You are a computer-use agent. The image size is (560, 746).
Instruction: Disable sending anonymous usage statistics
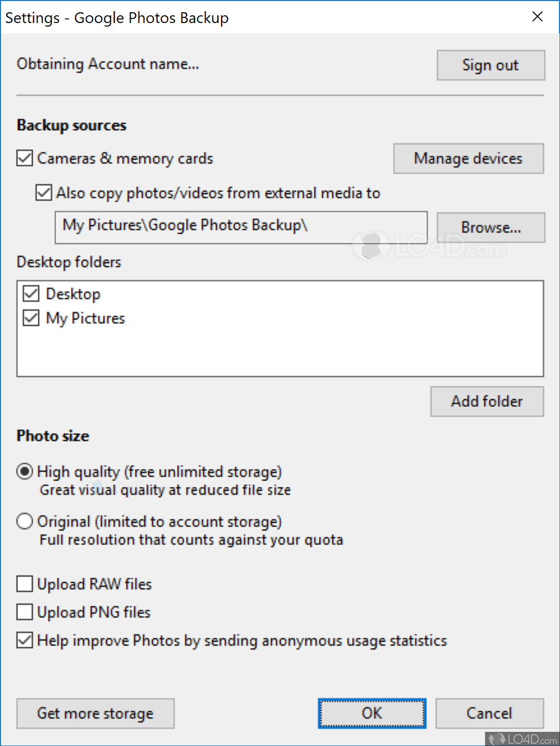point(24,640)
